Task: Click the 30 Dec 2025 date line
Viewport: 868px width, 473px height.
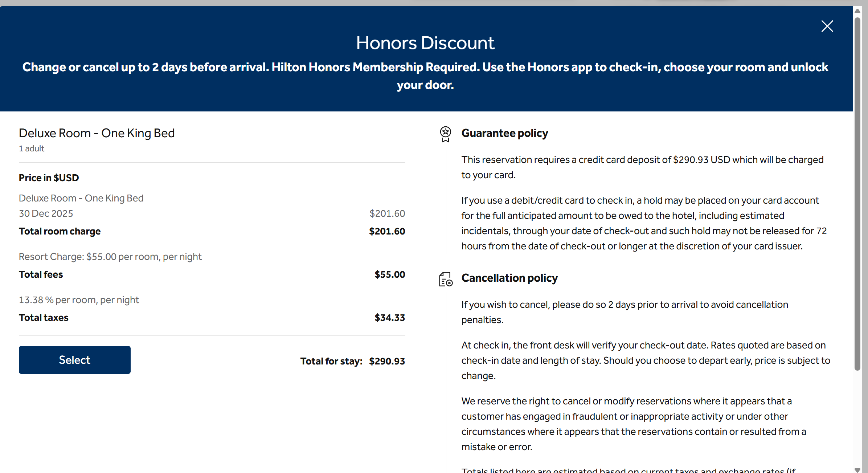Action: pyautogui.click(x=46, y=213)
